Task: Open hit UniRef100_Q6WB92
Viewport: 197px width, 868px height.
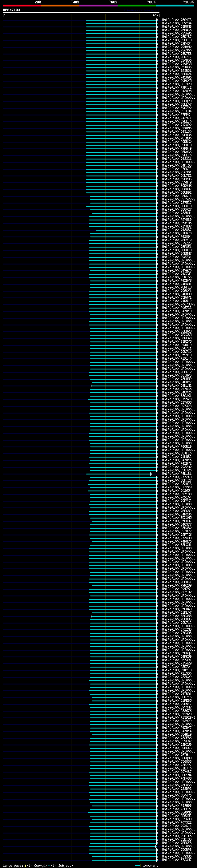Action: tap(177, 192)
